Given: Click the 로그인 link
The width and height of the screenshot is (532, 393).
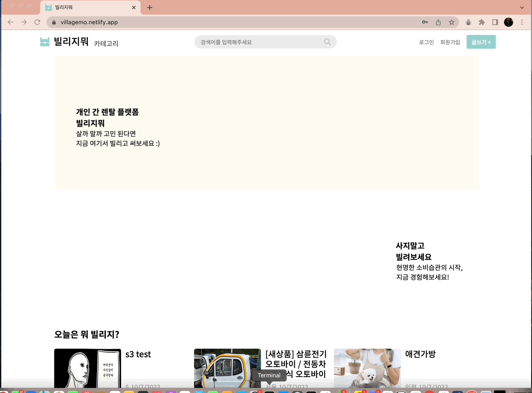Looking at the screenshot, I should click(x=427, y=42).
